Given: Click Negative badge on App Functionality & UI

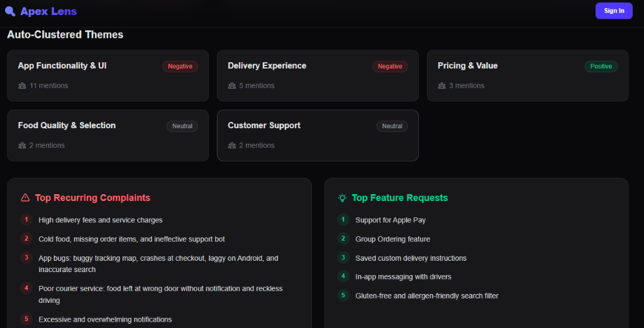Looking at the screenshot, I should [x=180, y=67].
